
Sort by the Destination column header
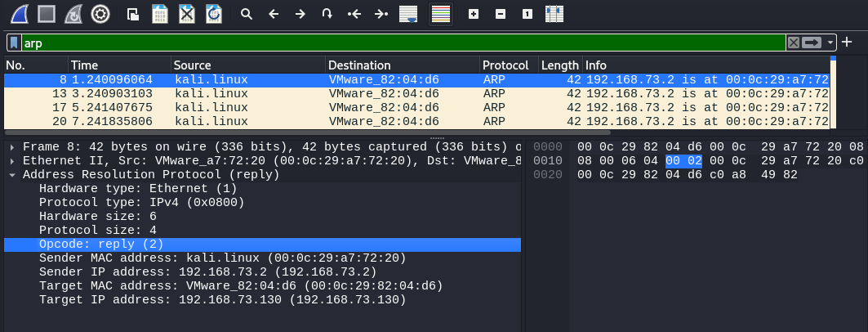point(403,65)
